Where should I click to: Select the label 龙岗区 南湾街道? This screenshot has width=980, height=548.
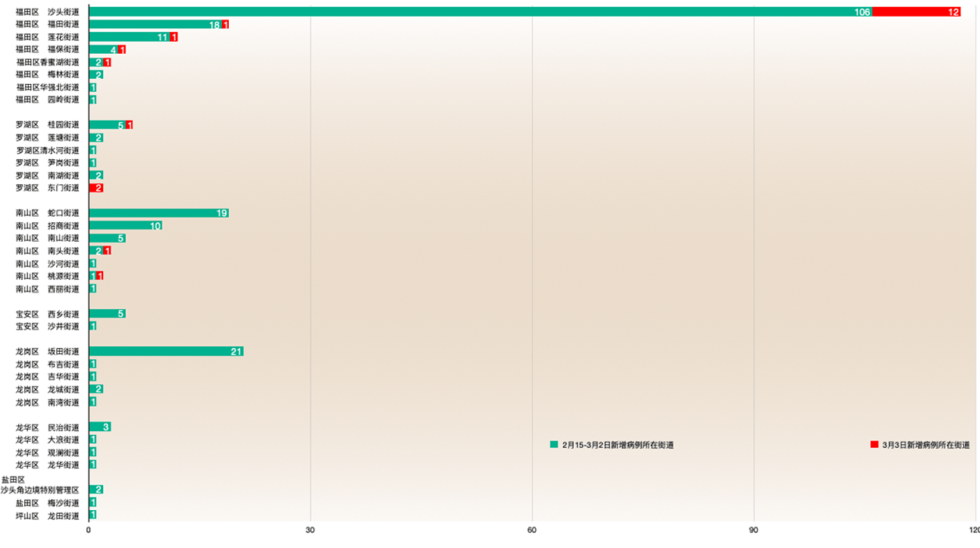(x=47, y=402)
